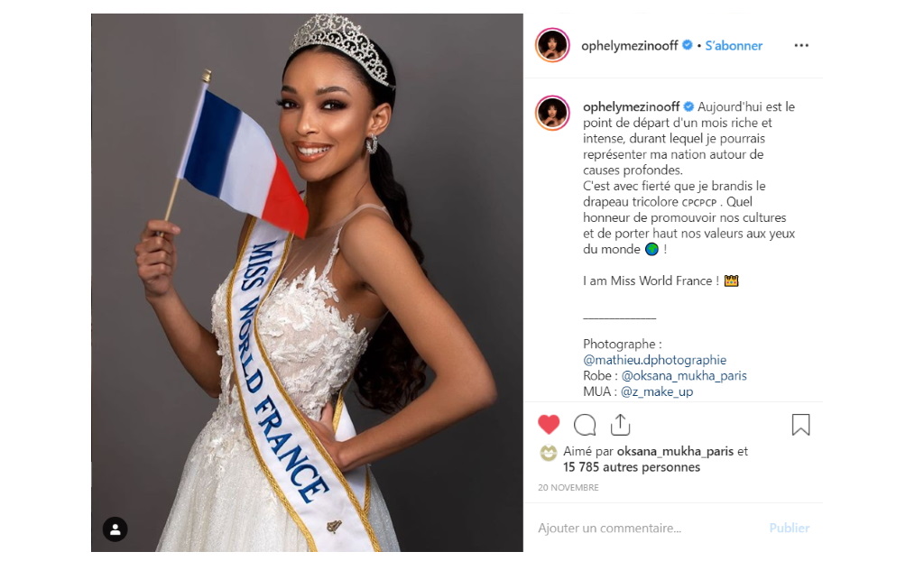Click the Publier button
This screenshot has width=924, height=561.
789,528
